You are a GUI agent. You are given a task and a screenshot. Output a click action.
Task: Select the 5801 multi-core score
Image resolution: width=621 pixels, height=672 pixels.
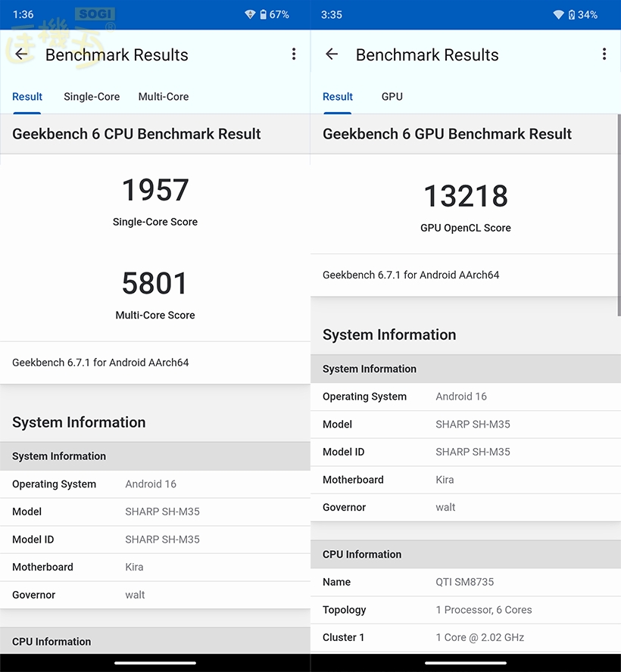[155, 283]
